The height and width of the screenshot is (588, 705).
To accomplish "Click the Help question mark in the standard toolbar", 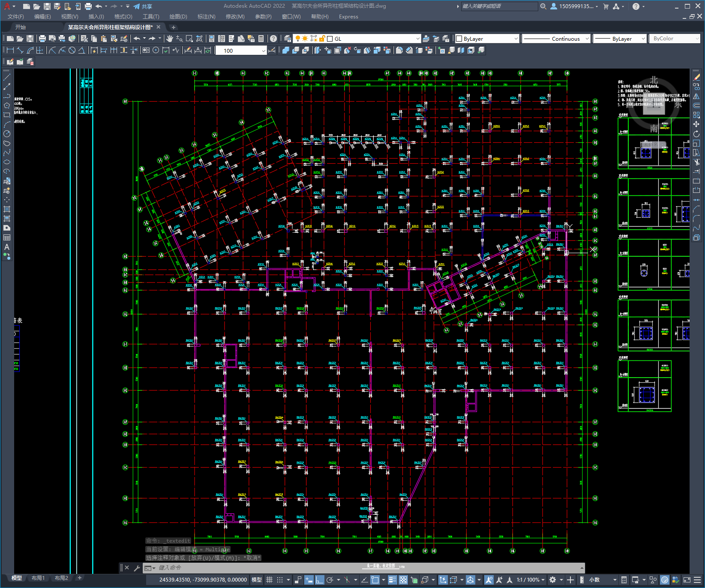I will (x=273, y=39).
